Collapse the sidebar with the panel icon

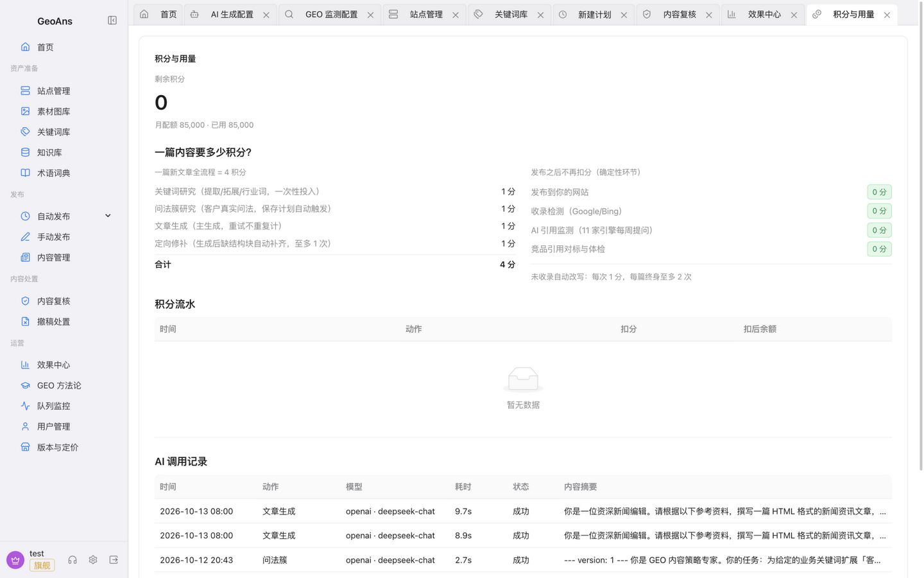112,21
